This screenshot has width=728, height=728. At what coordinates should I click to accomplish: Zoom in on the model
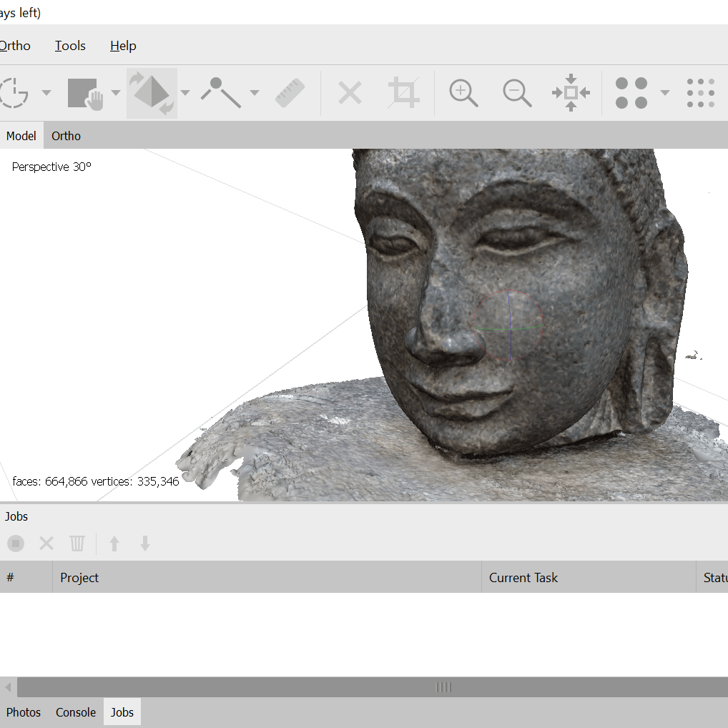click(463, 93)
